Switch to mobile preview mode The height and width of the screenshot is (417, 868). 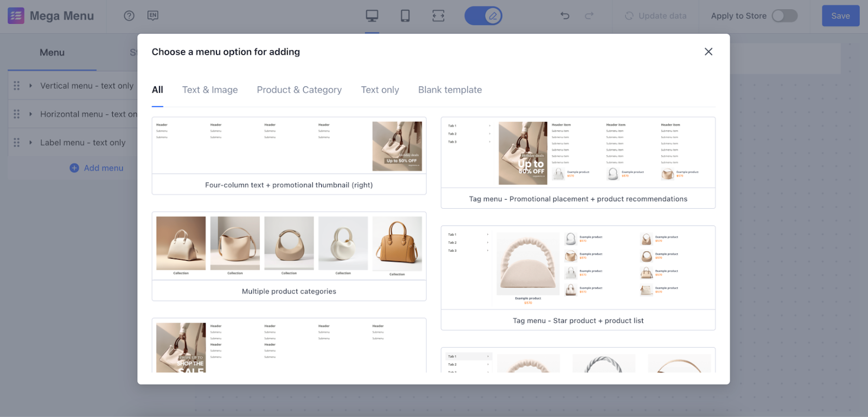tap(405, 16)
